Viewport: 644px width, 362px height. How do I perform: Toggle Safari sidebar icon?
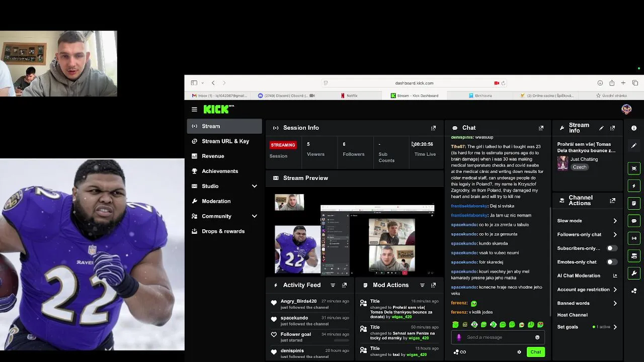[x=194, y=83]
